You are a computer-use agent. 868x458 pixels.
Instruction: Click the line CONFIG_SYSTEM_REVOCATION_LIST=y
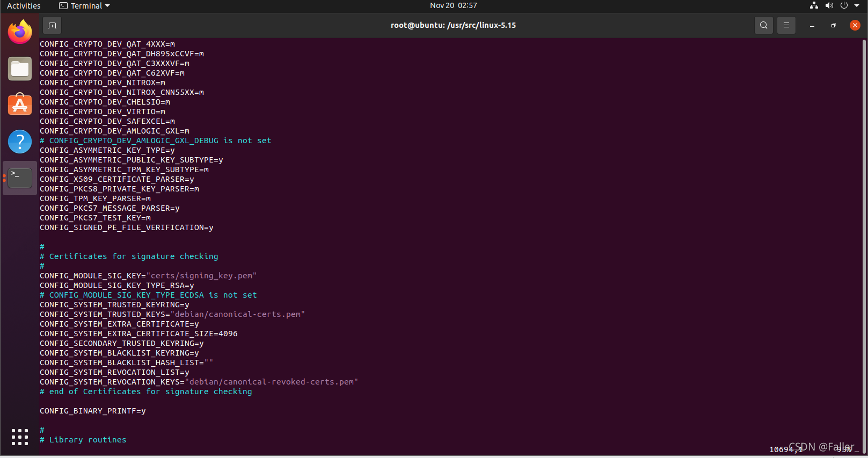coord(114,372)
